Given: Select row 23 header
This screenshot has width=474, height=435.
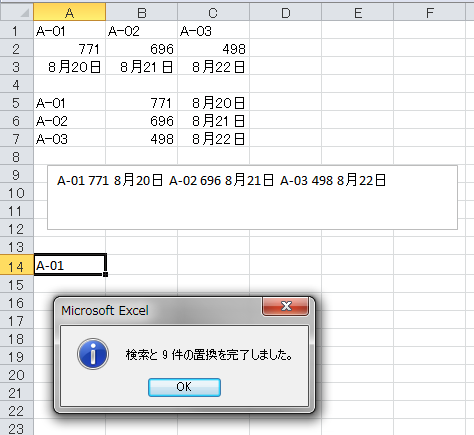Looking at the screenshot, I should point(17,428).
